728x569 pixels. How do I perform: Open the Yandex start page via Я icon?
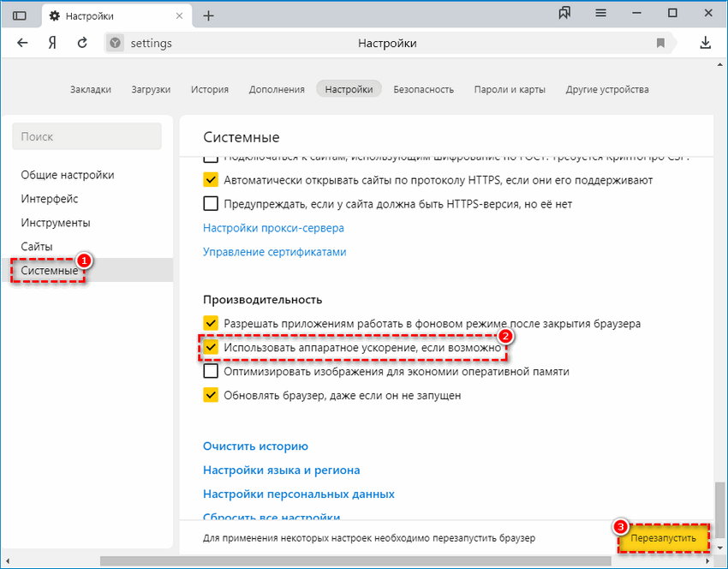point(51,42)
